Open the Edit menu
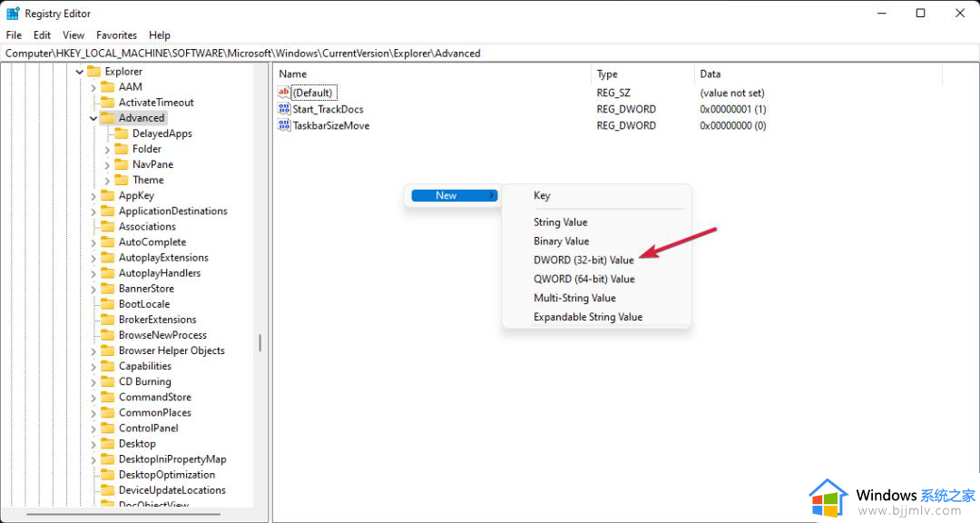This screenshot has height=523, width=980. [x=43, y=35]
